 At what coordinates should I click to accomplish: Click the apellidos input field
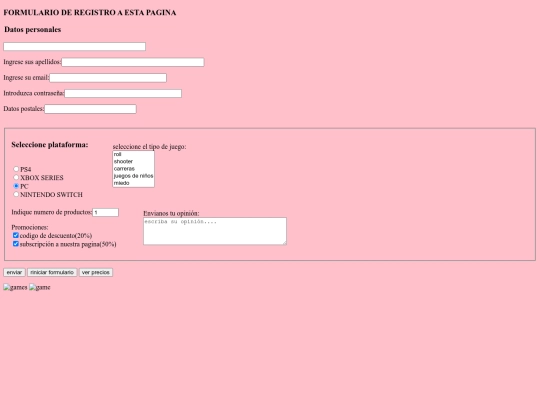pos(133,62)
